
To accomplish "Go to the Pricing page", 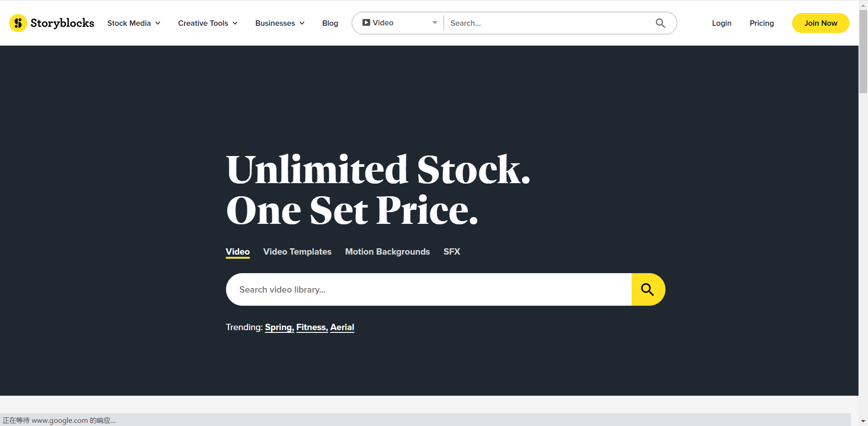I will coord(762,23).
